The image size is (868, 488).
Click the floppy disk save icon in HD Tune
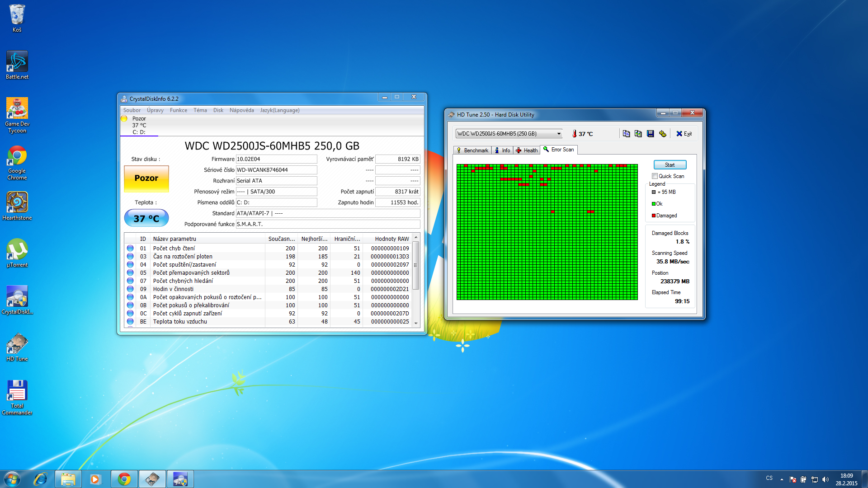coord(650,134)
